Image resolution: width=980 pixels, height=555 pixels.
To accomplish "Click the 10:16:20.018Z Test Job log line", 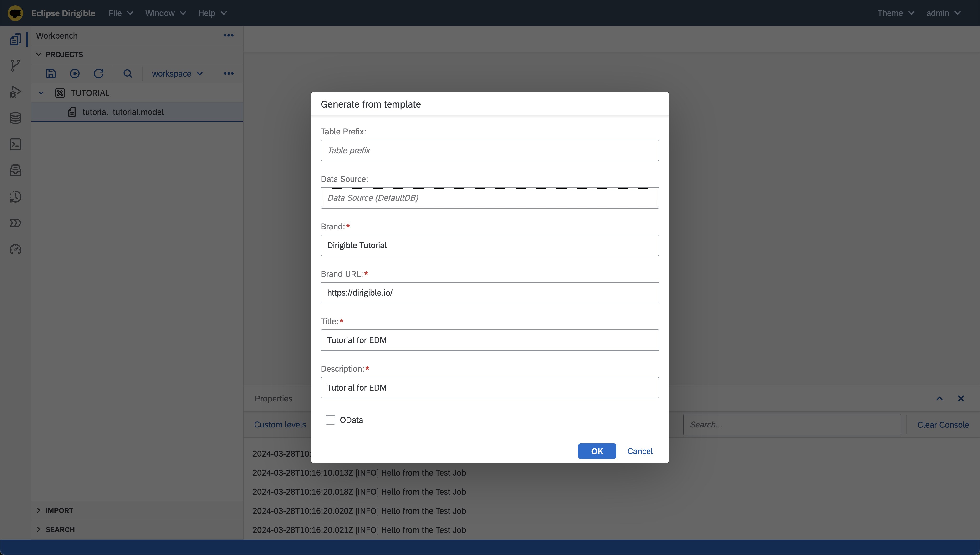I will (x=359, y=492).
